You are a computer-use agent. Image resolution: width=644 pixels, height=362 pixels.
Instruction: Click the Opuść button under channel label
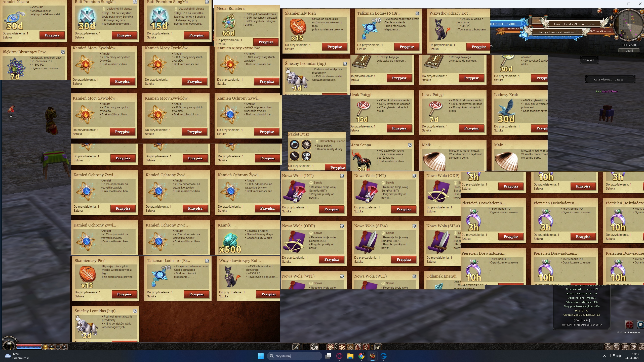629,51
